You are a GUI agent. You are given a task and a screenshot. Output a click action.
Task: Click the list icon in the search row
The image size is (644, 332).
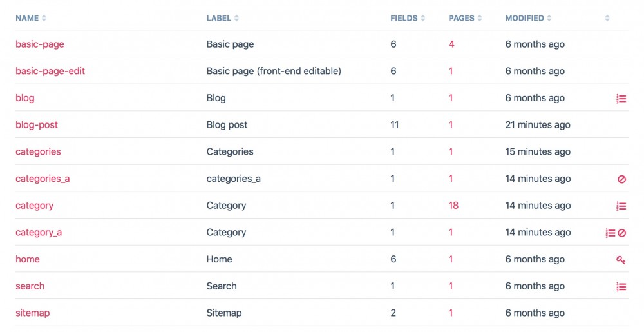click(x=621, y=287)
